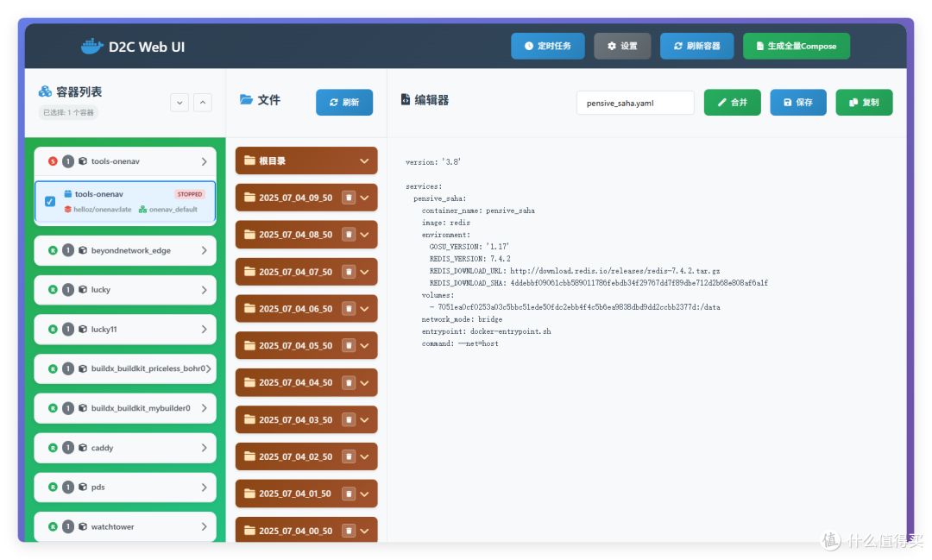Image resolution: width=932 pixels, height=560 pixels.
Task: Delete folder 2025_07_04_06_50 with trash icon
Action: (x=349, y=309)
